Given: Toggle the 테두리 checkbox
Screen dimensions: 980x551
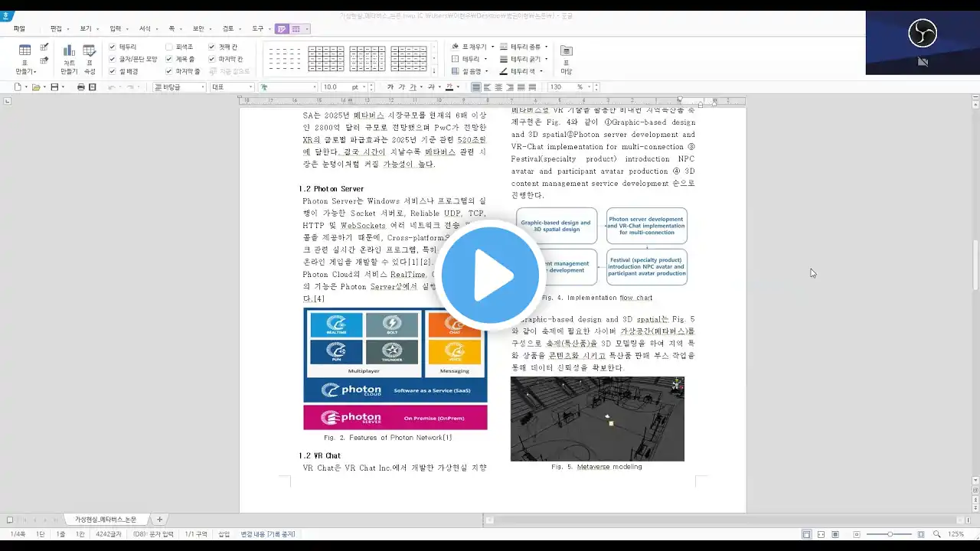Looking at the screenshot, I should click(x=113, y=47).
